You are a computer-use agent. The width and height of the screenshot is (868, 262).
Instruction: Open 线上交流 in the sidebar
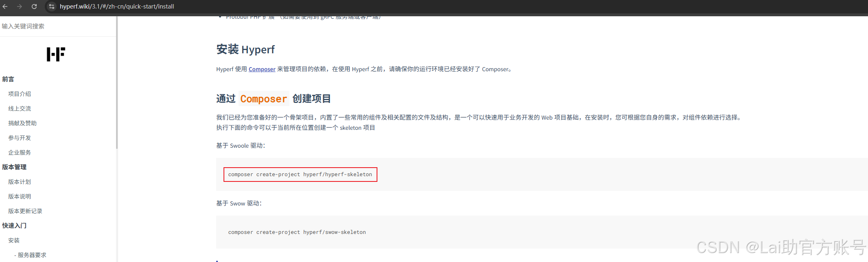[20, 109]
